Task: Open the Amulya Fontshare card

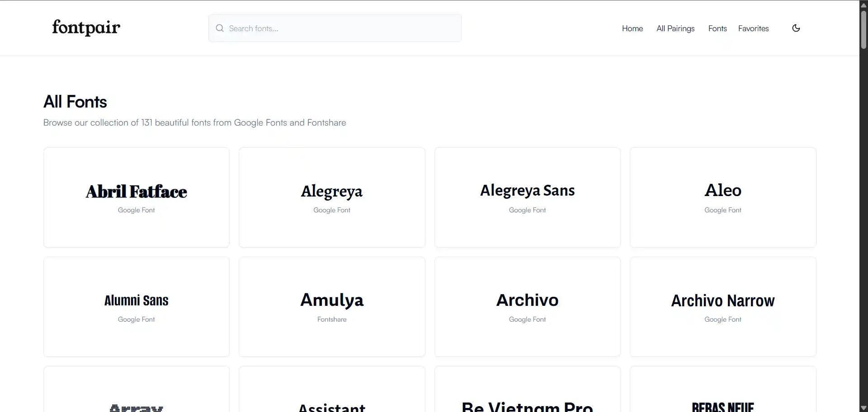Action: tap(332, 307)
